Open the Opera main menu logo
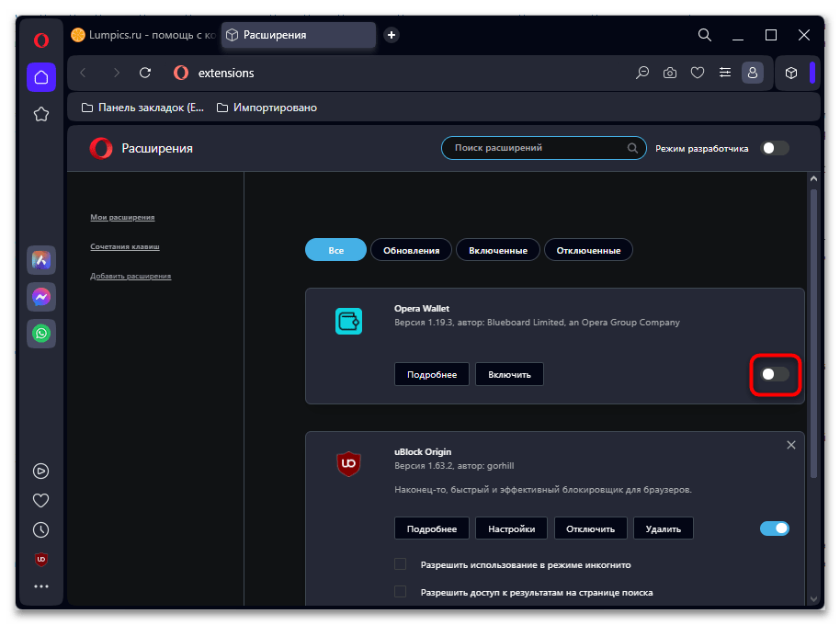The image size is (840, 625). click(41, 40)
